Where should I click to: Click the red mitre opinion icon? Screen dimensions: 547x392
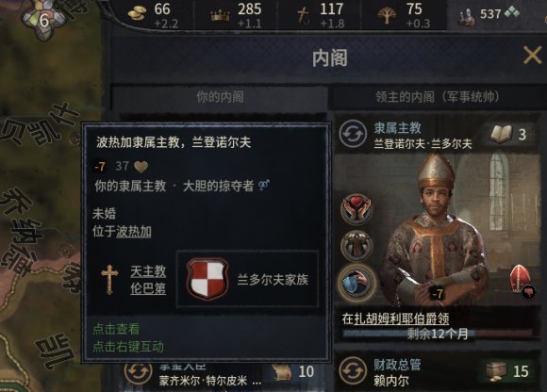pos(520,278)
